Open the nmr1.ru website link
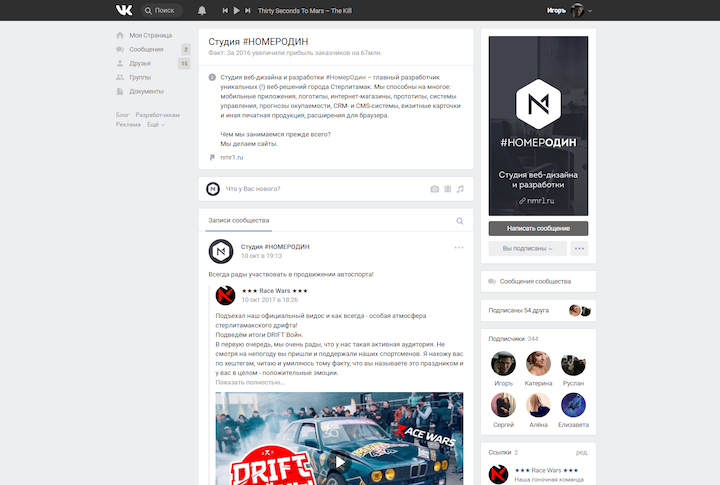The width and height of the screenshot is (720, 485). 231,157
